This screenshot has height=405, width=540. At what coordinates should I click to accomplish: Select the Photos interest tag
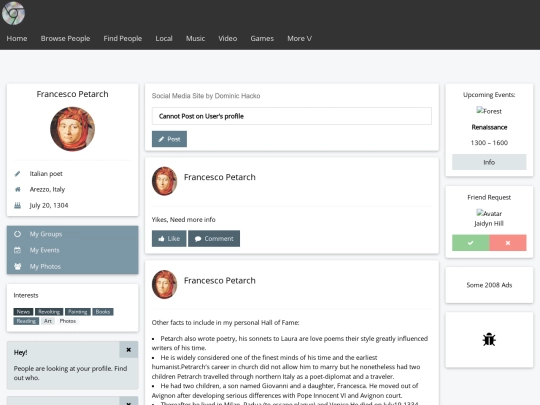coord(68,321)
